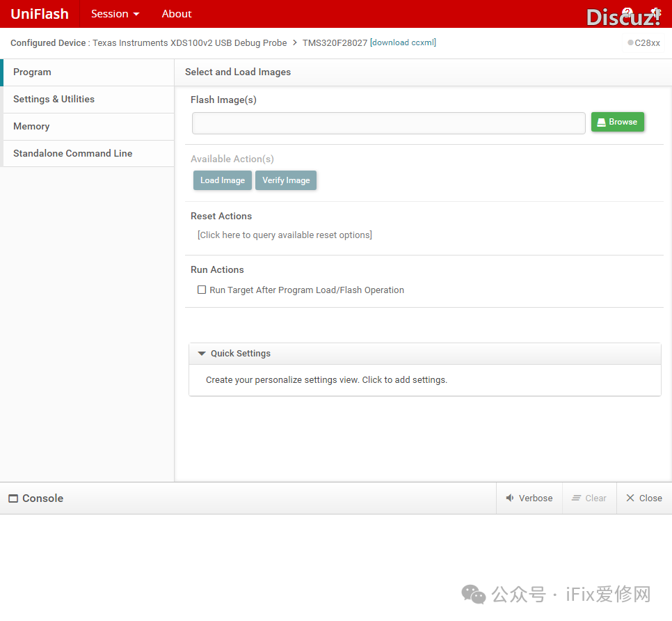Click the download ccxml link
Viewport: 672px width, 621px height.
pyautogui.click(x=403, y=43)
